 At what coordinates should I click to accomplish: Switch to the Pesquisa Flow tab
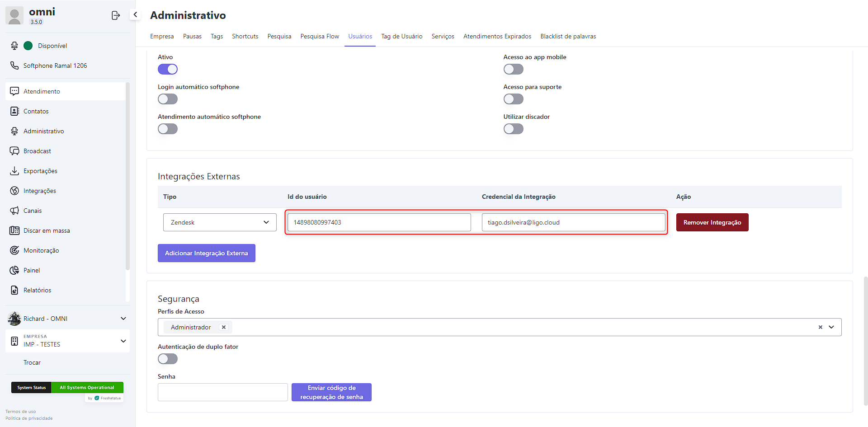(x=320, y=36)
